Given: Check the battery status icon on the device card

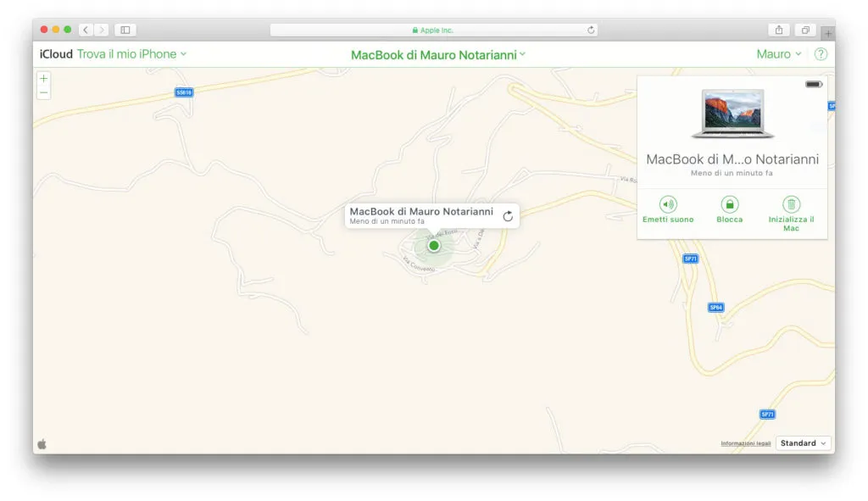Looking at the screenshot, I should tap(813, 84).
